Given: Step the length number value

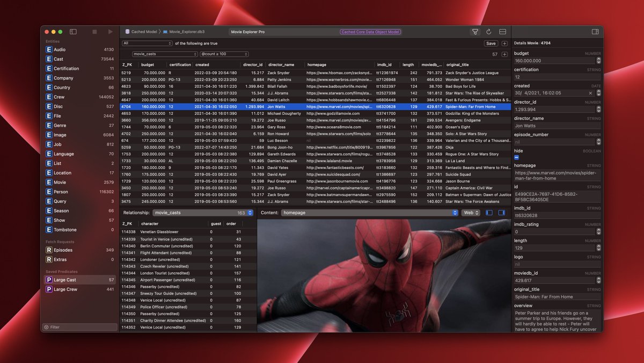Looking at the screenshot, I should [599, 248].
